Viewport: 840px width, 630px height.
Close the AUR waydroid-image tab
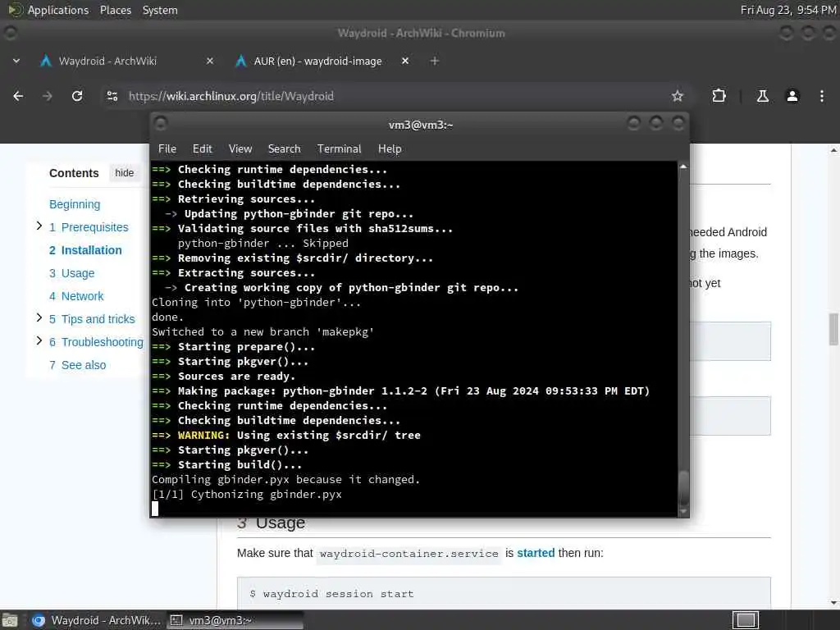405,61
